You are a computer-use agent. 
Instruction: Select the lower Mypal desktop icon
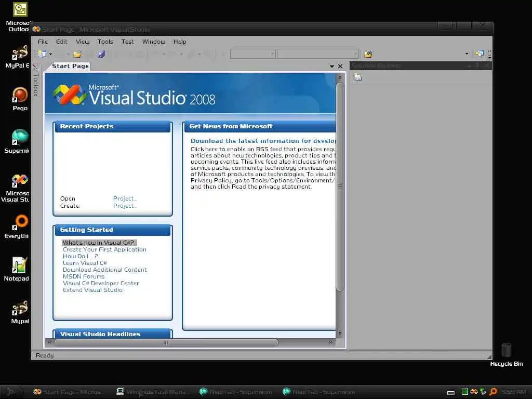tap(20, 312)
